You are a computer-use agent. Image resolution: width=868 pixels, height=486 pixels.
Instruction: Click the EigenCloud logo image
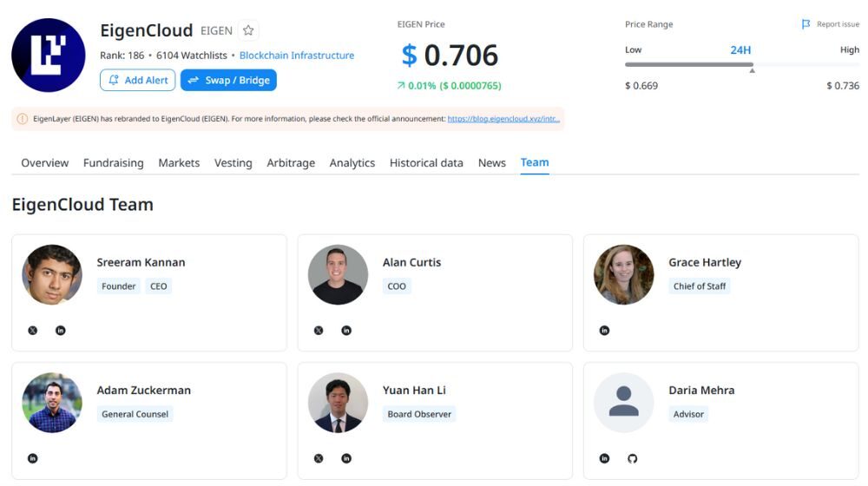point(49,56)
